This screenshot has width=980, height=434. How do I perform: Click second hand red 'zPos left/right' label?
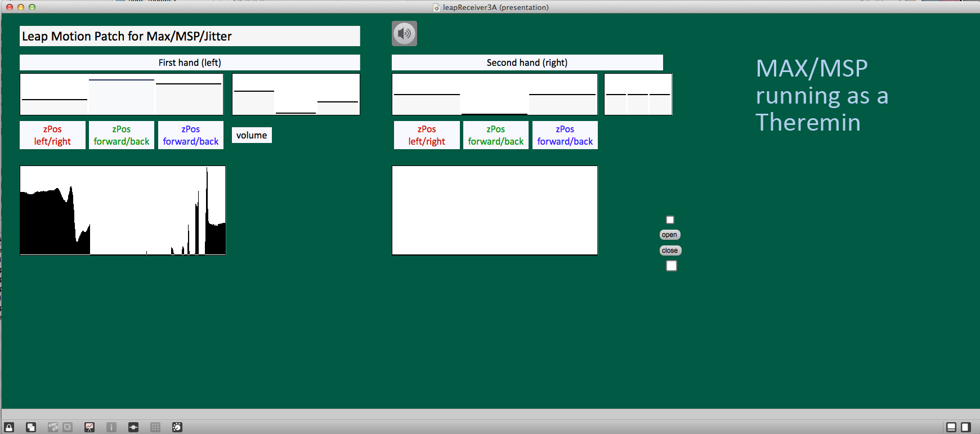427,135
